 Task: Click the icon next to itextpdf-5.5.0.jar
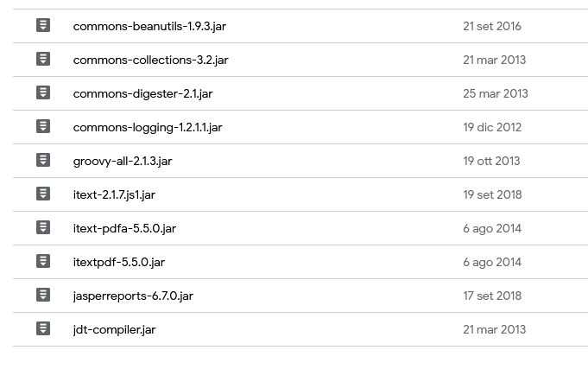[x=43, y=262]
